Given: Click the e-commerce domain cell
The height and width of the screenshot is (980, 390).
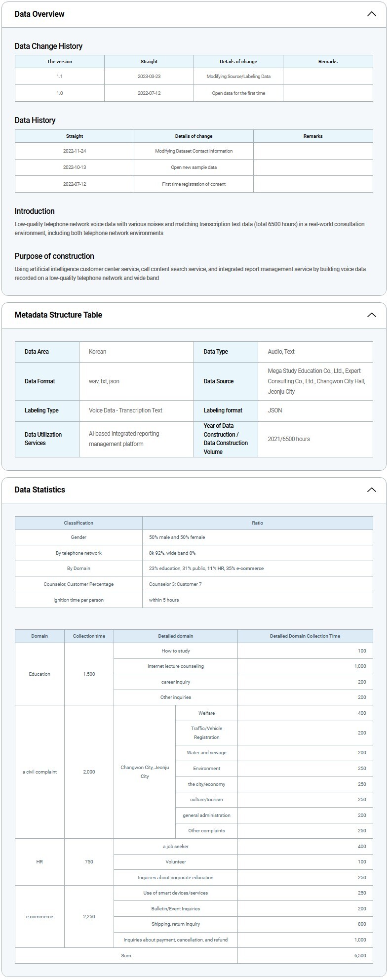Looking at the screenshot, I should point(39,917).
